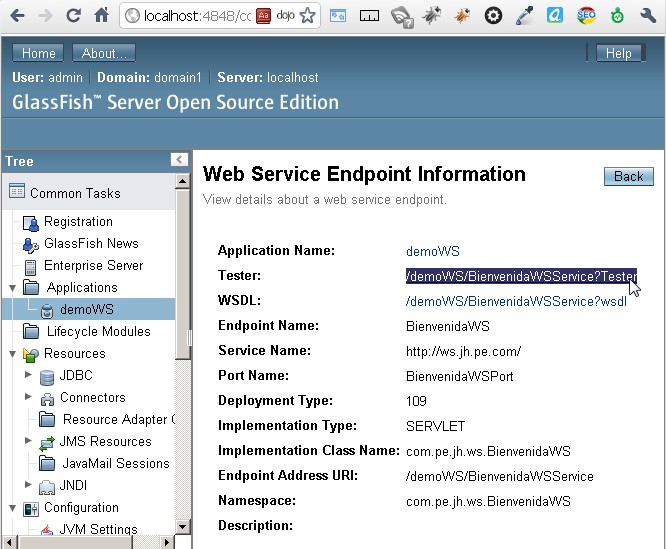Image resolution: width=666 pixels, height=549 pixels.
Task: Open the wrench browser menu
Action: click(x=648, y=16)
